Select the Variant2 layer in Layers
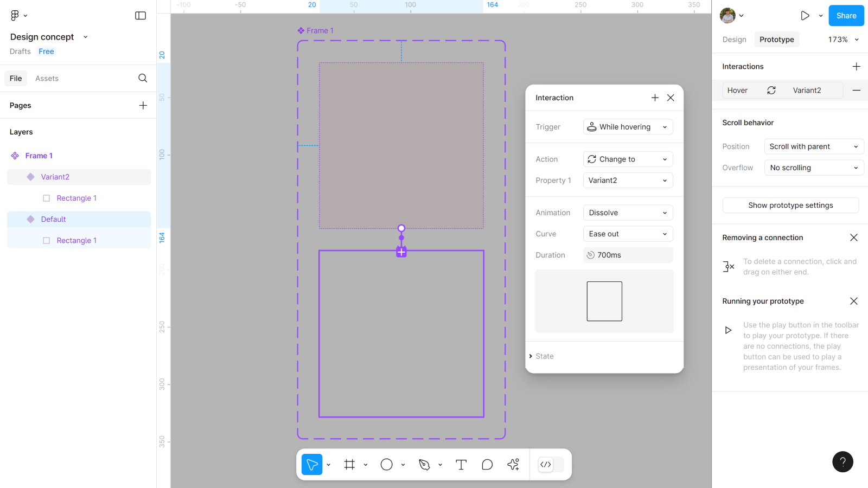This screenshot has width=868, height=488. point(55,177)
